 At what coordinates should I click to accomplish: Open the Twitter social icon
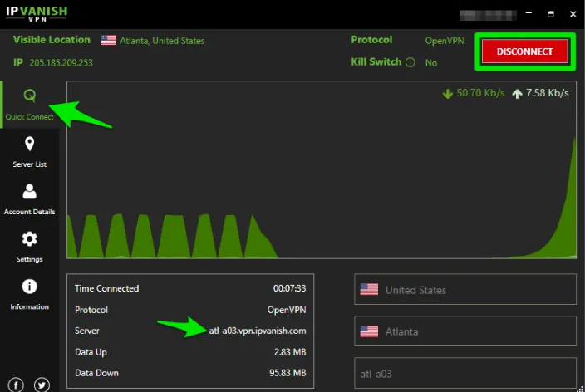click(42, 385)
